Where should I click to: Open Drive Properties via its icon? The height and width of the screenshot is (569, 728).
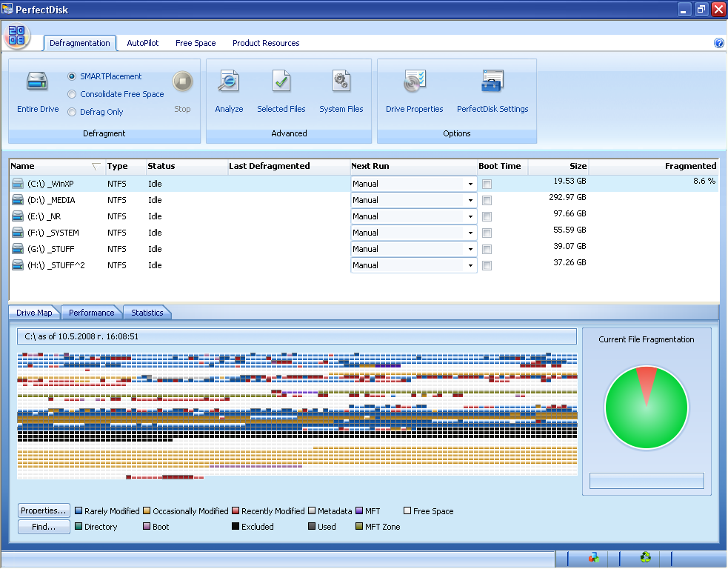(414, 81)
